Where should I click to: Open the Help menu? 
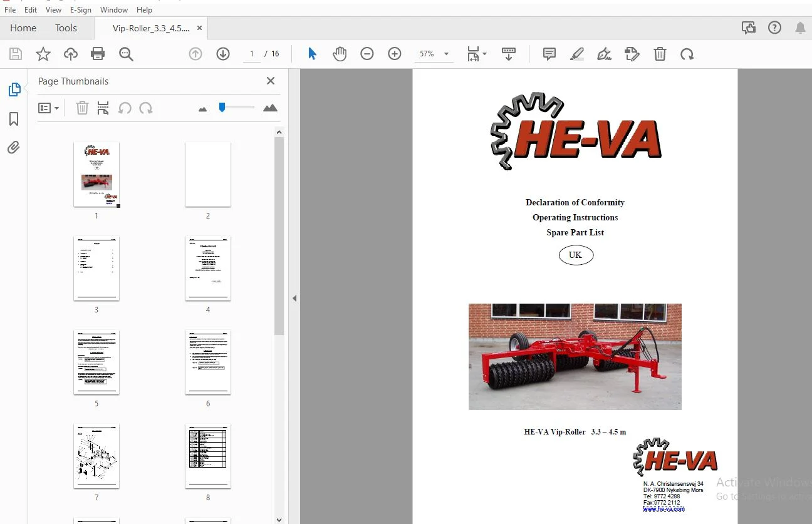tap(144, 10)
